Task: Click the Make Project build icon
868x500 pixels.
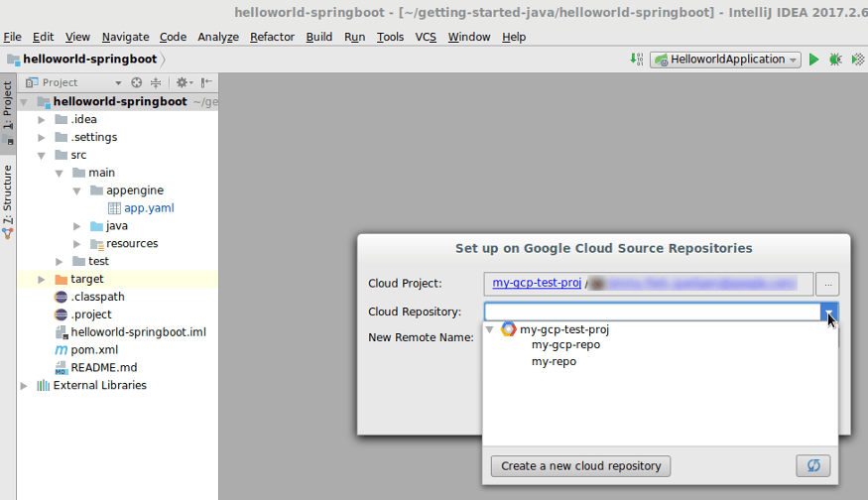Action: tap(637, 59)
